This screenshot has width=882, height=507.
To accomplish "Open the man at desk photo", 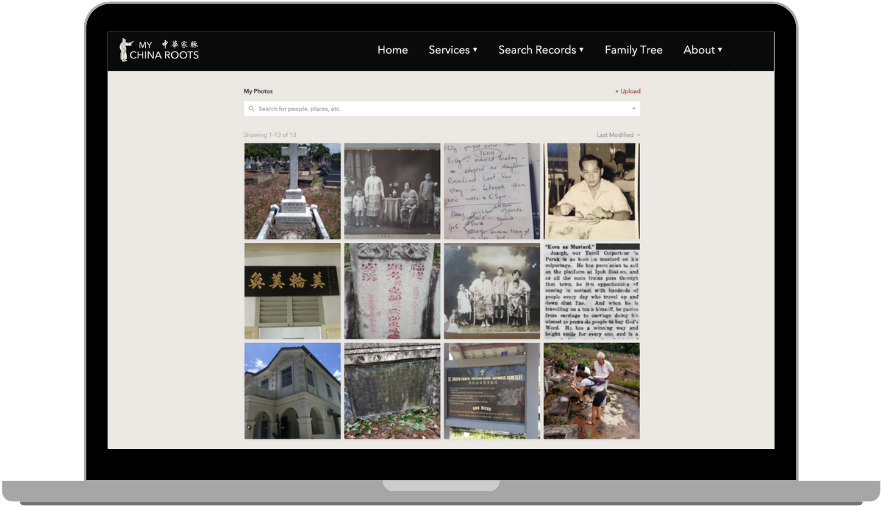I will pyautogui.click(x=592, y=191).
